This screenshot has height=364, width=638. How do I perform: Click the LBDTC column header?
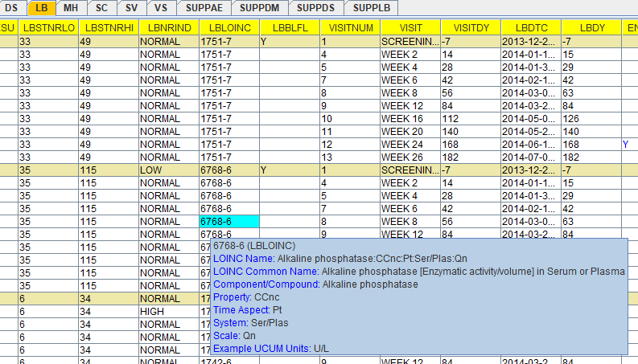point(529,28)
